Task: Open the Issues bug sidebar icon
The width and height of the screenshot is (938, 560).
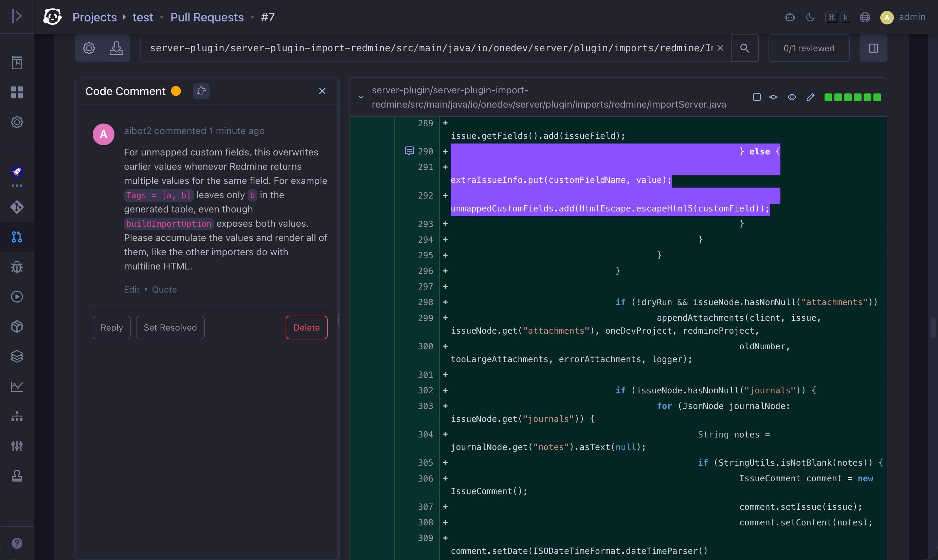Action: pyautogui.click(x=17, y=267)
